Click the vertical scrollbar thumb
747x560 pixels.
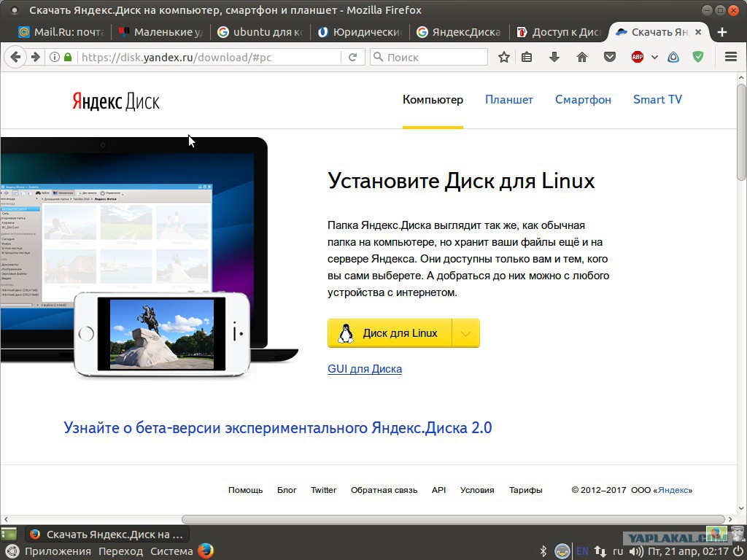coord(742,132)
